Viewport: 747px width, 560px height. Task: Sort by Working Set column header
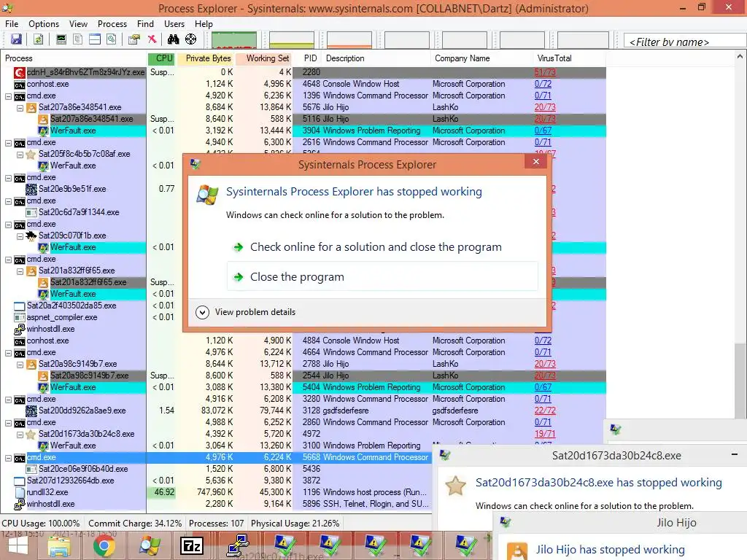coord(263,58)
